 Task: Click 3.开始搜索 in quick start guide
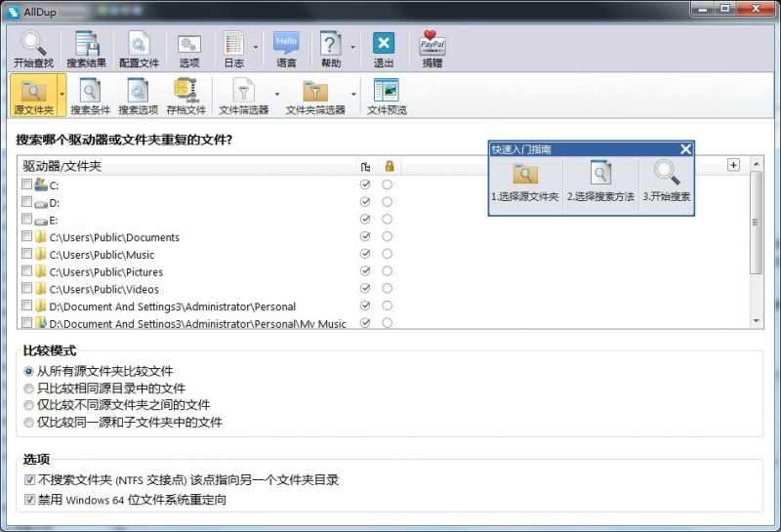click(666, 183)
